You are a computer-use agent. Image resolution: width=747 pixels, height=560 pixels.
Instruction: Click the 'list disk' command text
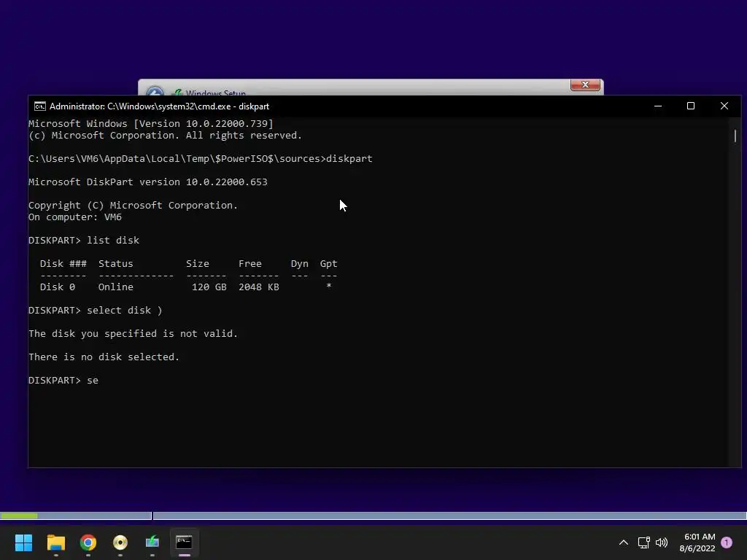click(x=113, y=241)
